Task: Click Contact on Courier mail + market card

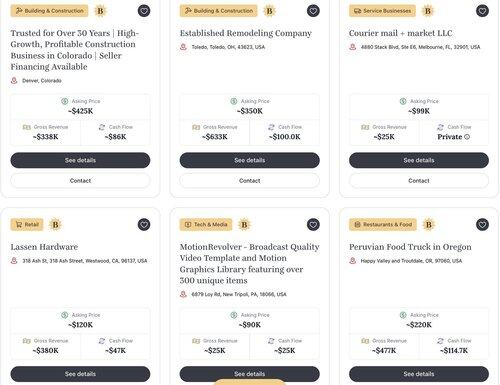Action: coord(419,181)
